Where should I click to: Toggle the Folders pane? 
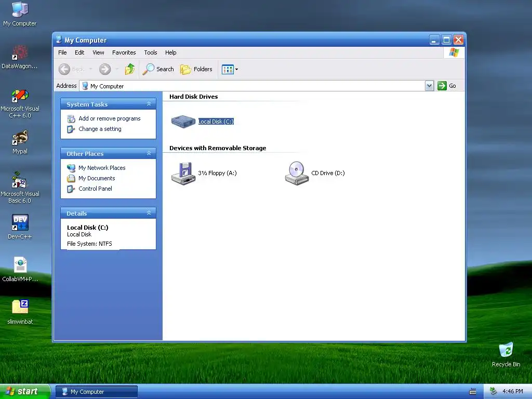[196, 69]
